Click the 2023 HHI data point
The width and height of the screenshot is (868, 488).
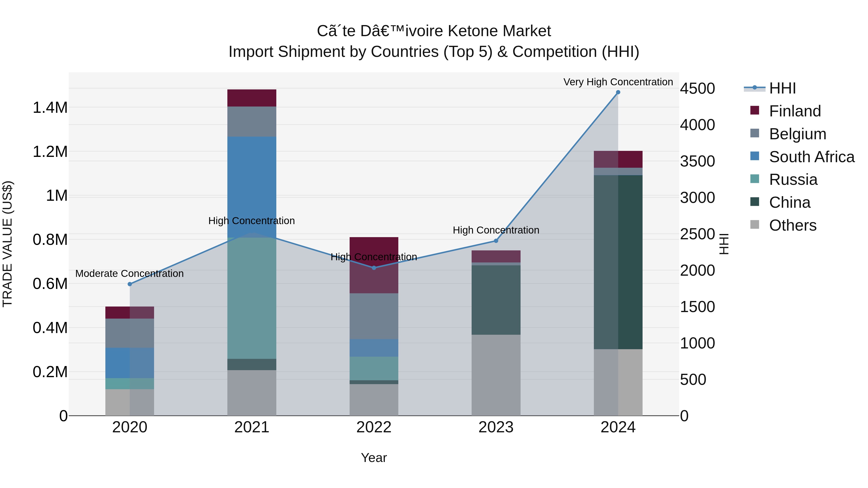point(496,241)
